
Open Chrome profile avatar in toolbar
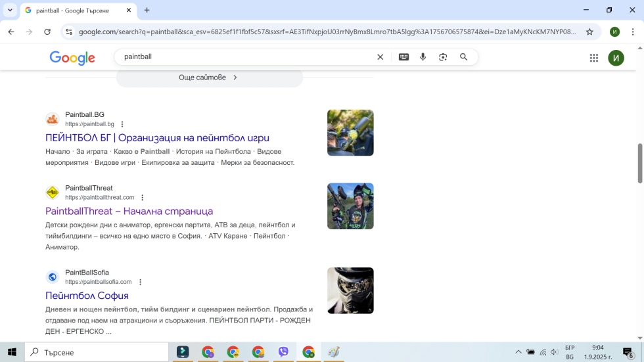[614, 32]
